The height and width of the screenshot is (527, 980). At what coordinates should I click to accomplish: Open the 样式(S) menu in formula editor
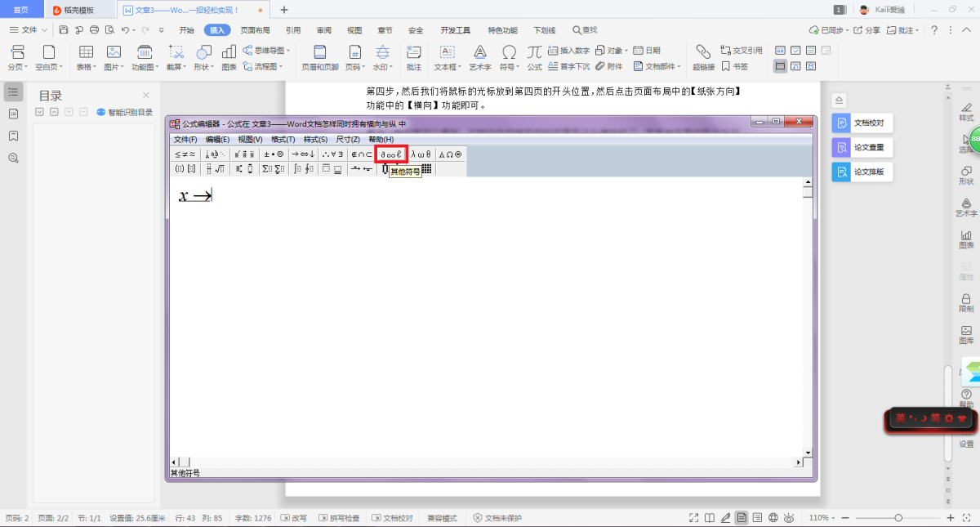pyautogui.click(x=315, y=140)
